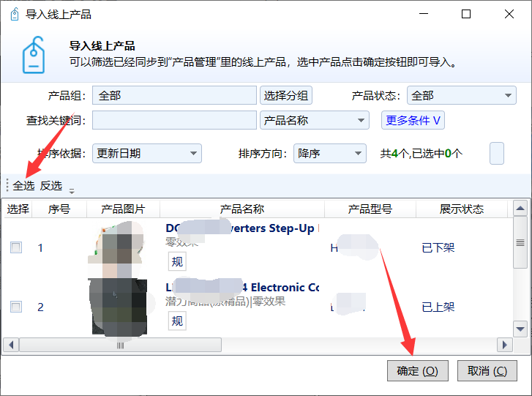532x396 pixels.
Task: Click the scroll-left arrow of horizontal scrollbar
Action: point(10,345)
